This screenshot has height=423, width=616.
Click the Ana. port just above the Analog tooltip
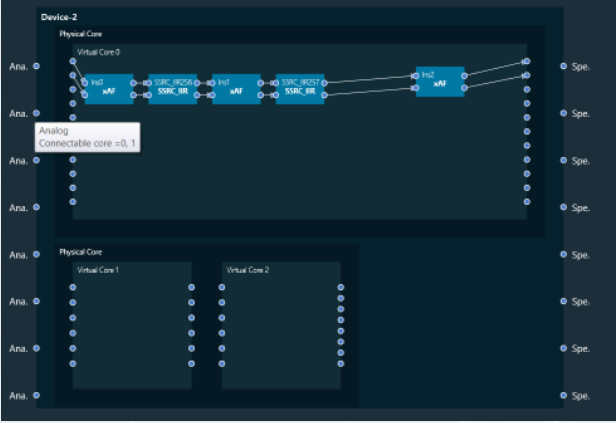(x=37, y=113)
